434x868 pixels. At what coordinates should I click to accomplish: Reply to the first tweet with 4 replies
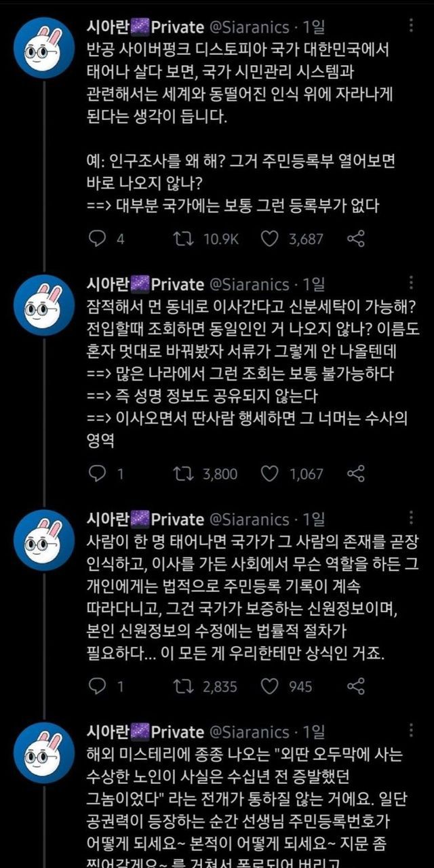(98, 239)
